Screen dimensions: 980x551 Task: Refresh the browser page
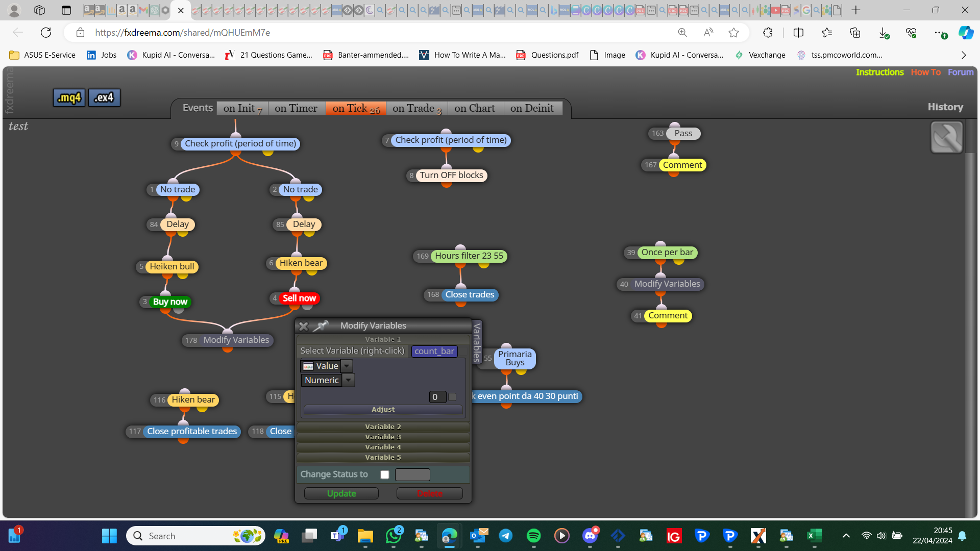[x=46, y=33]
